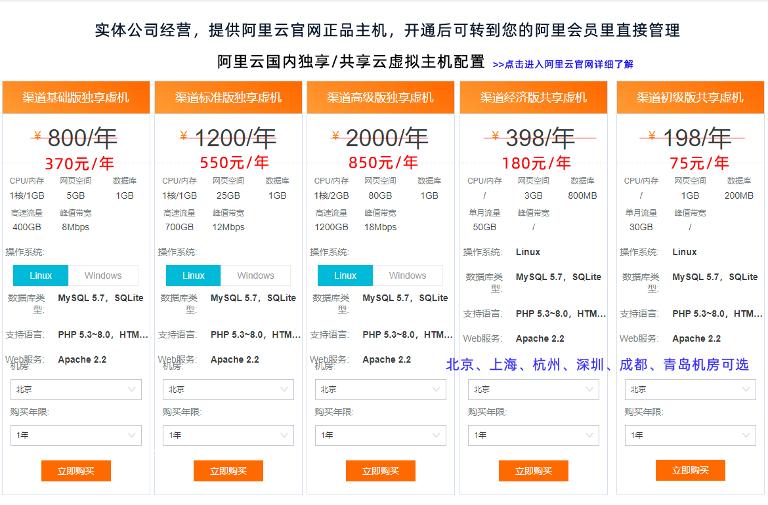Click the 850元/年 price

point(383,162)
